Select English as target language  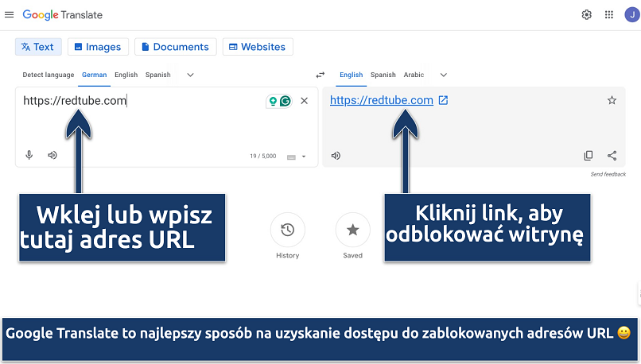[352, 75]
